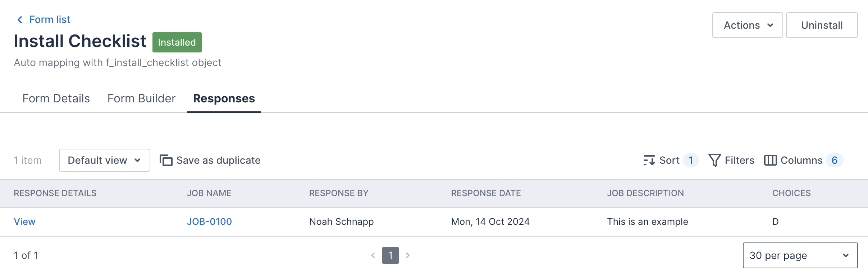Open the 30 per page dropdown

[x=800, y=255]
